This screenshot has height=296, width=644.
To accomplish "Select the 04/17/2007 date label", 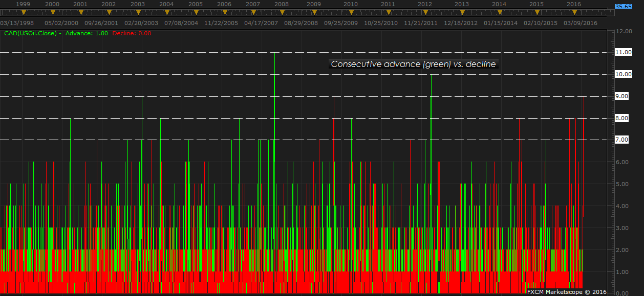I will click(261, 23).
